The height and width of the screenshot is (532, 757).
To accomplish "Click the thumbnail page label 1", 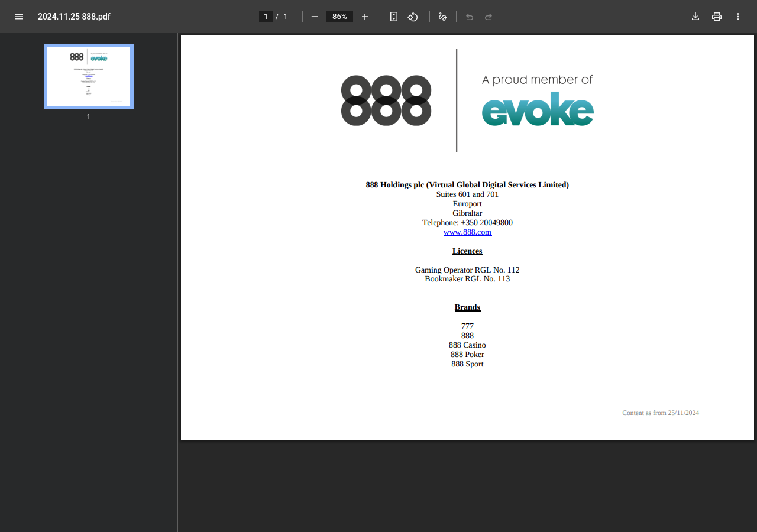I will [x=89, y=117].
